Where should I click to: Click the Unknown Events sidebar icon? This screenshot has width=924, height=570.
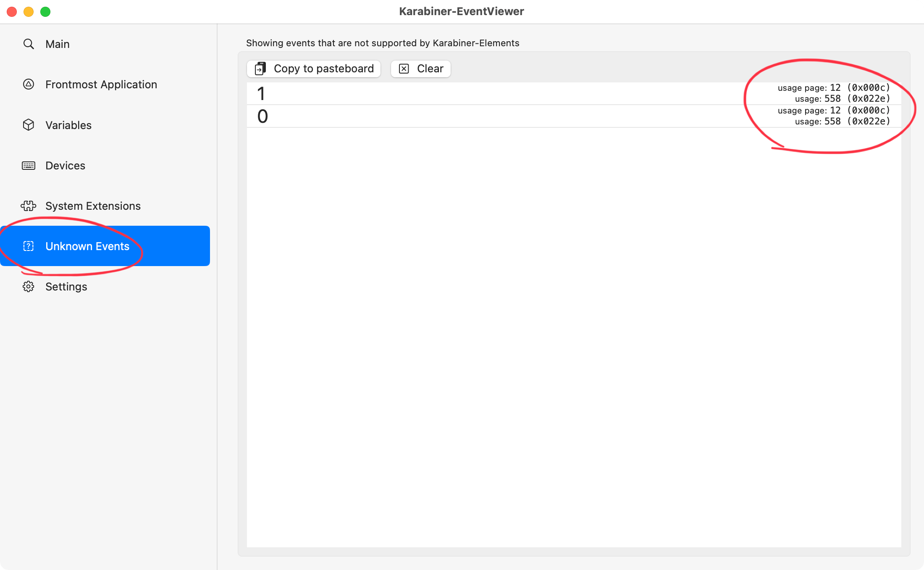pos(29,246)
